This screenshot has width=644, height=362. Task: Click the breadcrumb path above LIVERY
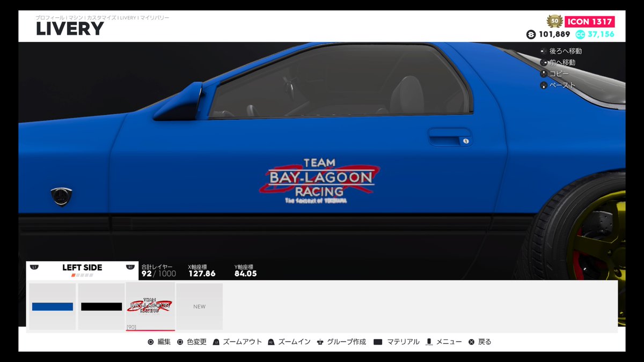103,18
